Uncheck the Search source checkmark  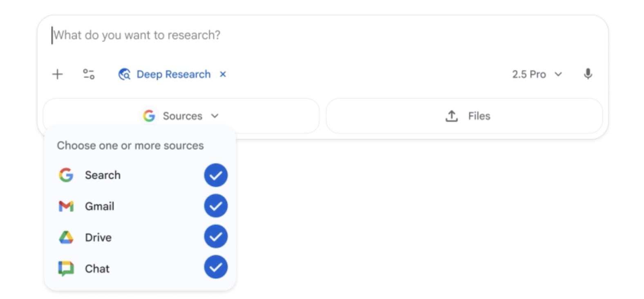tap(216, 175)
